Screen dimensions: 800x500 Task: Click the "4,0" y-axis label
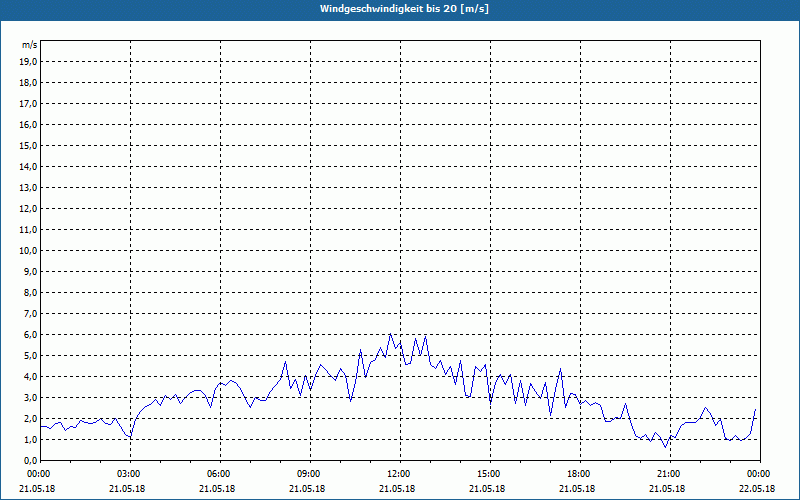31,376
